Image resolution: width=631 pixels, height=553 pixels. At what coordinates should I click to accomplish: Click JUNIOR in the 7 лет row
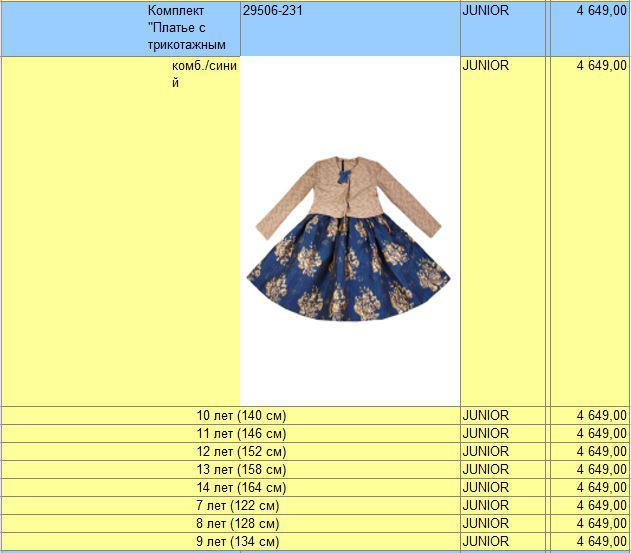point(486,506)
